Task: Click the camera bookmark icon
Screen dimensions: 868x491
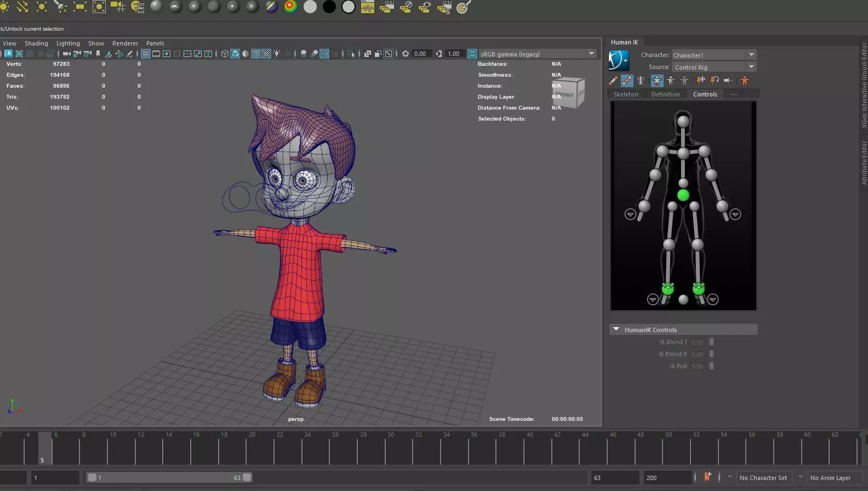Action: pos(98,54)
